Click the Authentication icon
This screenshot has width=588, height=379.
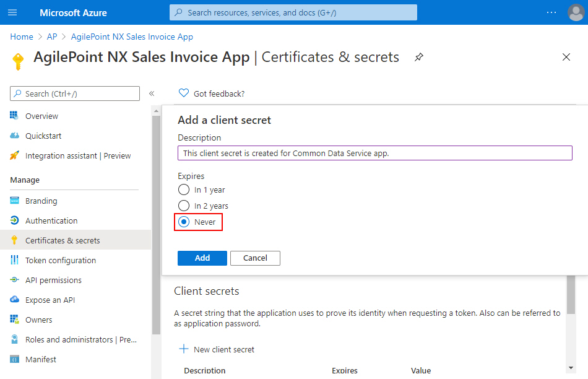(14, 220)
